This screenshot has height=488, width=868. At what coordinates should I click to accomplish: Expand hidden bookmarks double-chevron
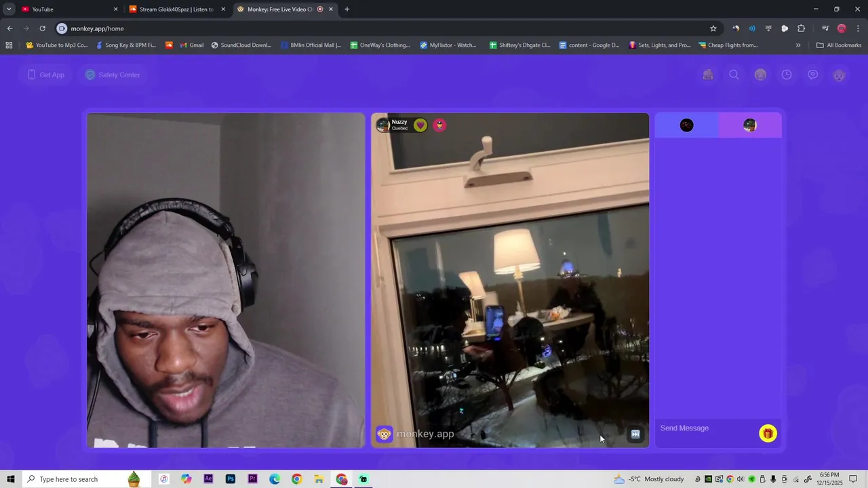click(x=798, y=45)
